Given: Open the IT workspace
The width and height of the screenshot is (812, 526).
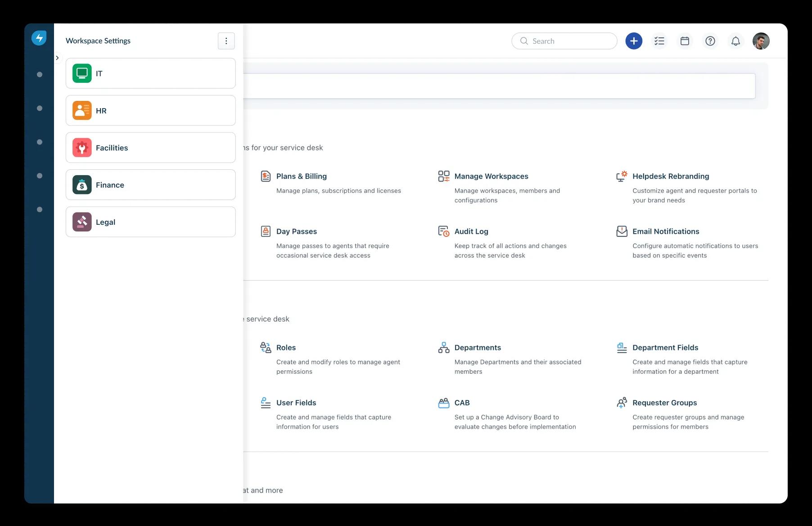Looking at the screenshot, I should coord(150,73).
